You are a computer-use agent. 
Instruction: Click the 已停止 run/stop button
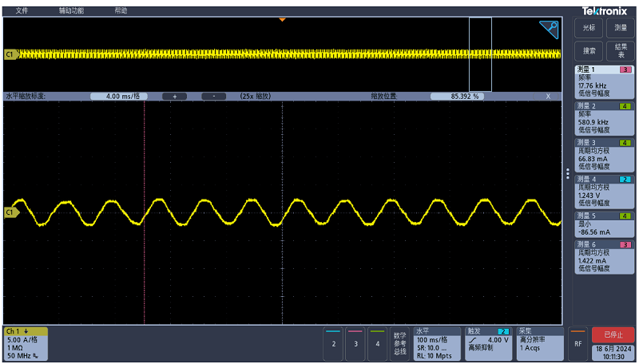613,334
